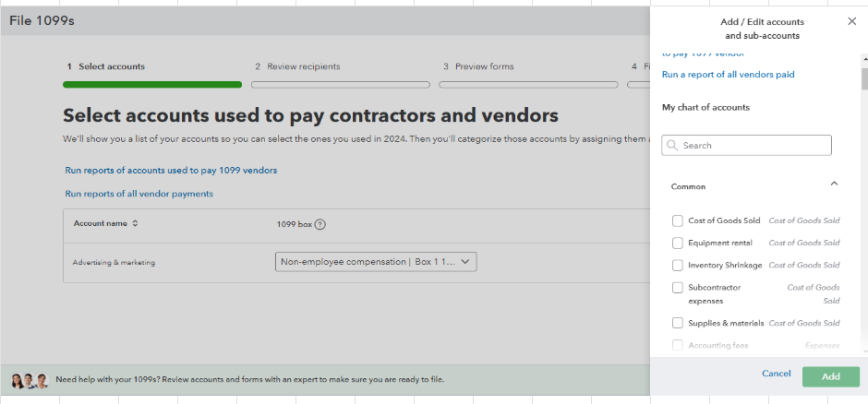Click the Account name sort arrows
Viewport: 868px width, 404px height.
[x=135, y=223]
